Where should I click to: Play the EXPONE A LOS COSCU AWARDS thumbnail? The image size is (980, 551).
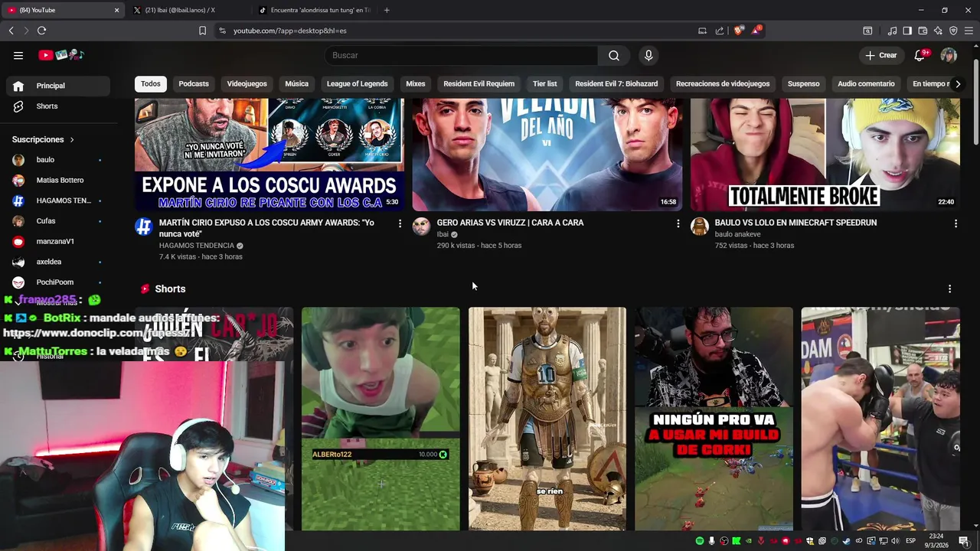(269, 155)
